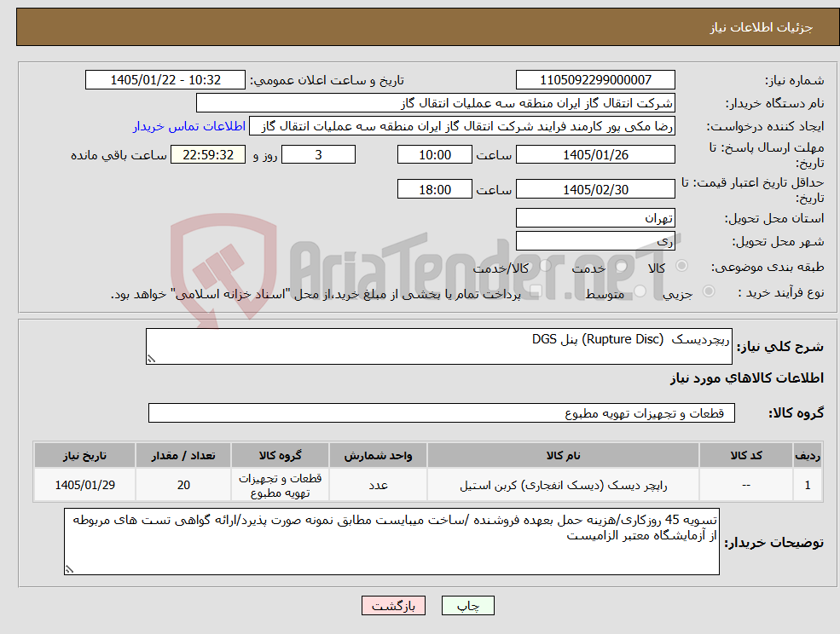Viewport: 840px width, 634px height.
Task: Click the remaining days field showing 3
Action: 318,155
